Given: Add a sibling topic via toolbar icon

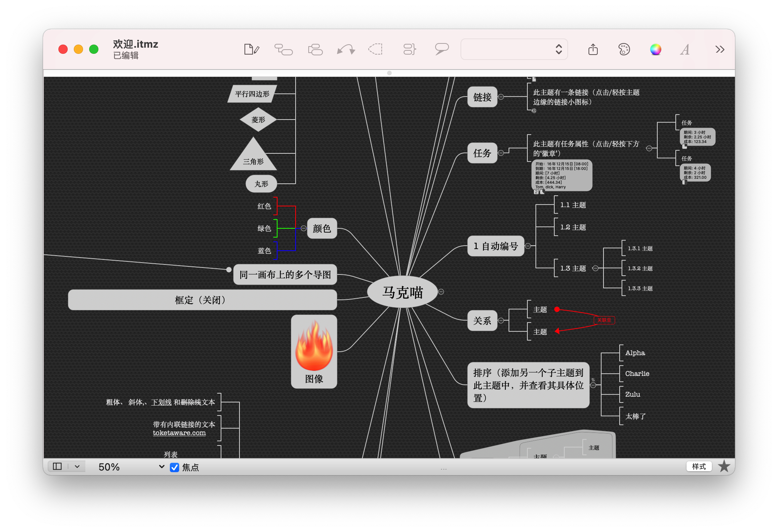Looking at the screenshot, I should (x=315, y=49).
